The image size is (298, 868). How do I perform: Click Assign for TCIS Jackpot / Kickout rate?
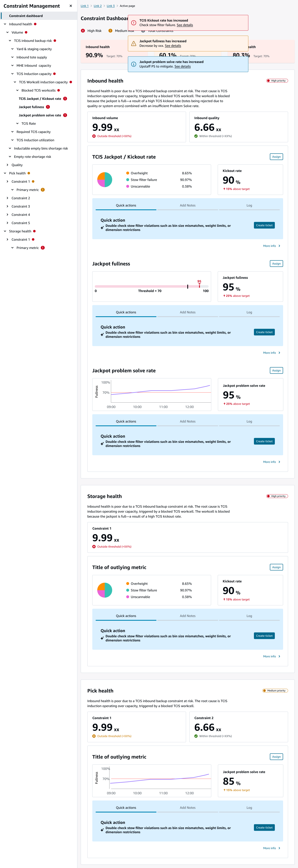(276, 157)
